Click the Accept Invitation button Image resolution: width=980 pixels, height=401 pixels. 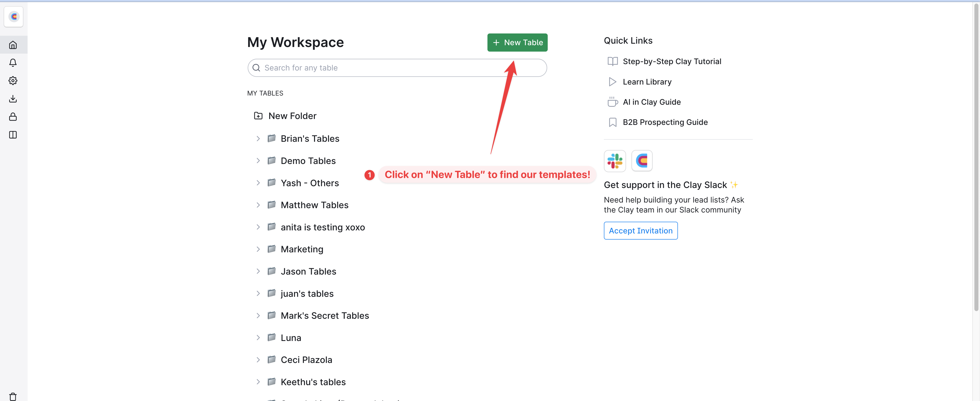640,231
